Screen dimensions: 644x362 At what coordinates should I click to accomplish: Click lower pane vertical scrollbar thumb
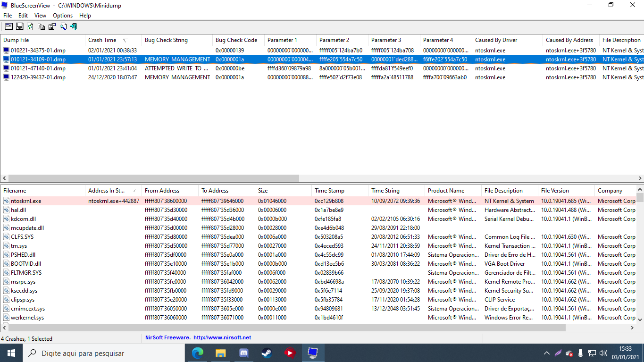tap(640, 197)
